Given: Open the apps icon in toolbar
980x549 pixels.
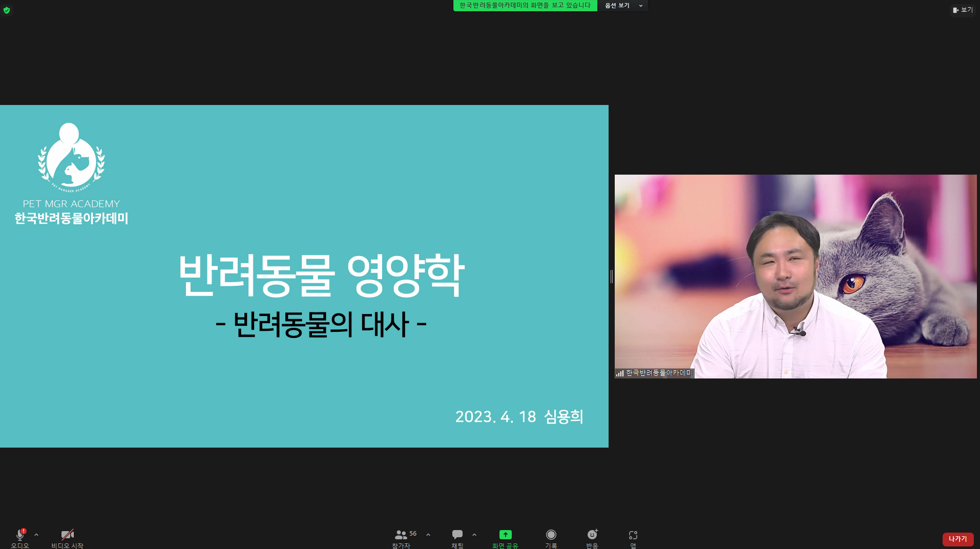Looking at the screenshot, I should click(633, 535).
